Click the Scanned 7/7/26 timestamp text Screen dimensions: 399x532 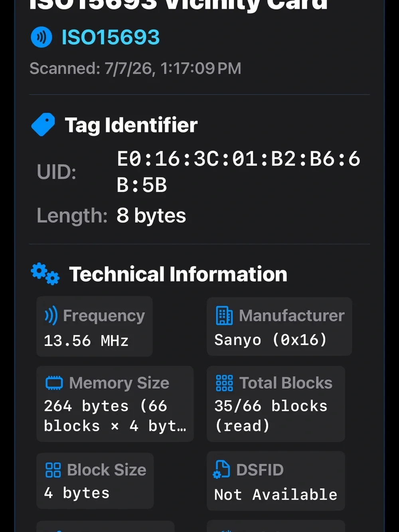pos(135,68)
